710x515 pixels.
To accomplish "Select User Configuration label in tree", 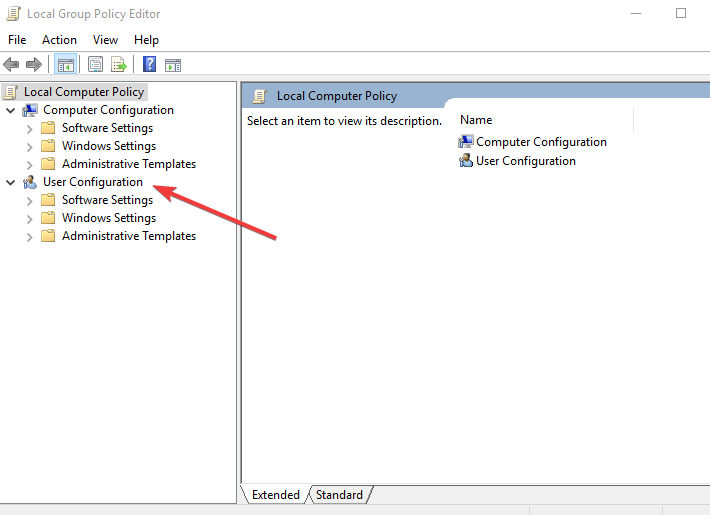I will click(93, 182).
